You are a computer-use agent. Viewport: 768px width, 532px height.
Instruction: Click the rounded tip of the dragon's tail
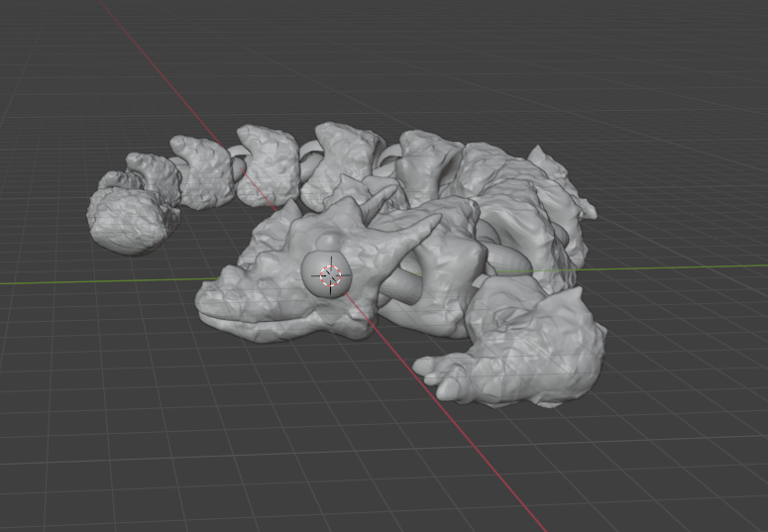(x=129, y=221)
